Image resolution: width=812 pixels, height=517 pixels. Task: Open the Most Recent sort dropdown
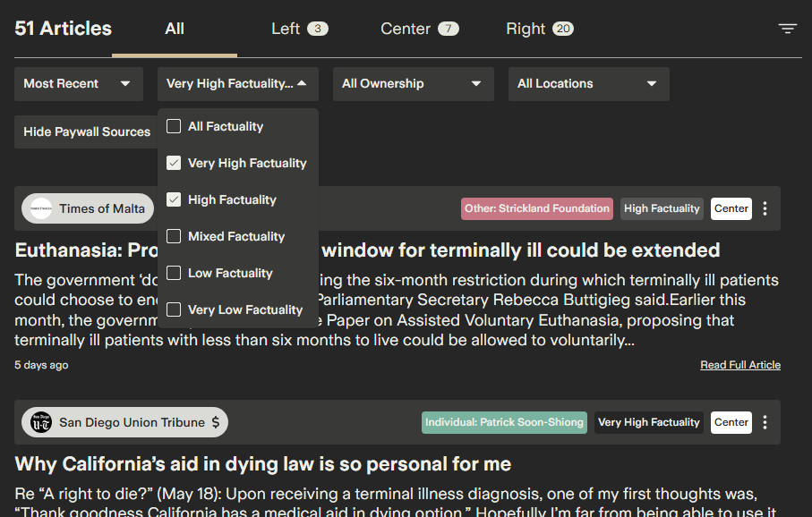pos(79,84)
